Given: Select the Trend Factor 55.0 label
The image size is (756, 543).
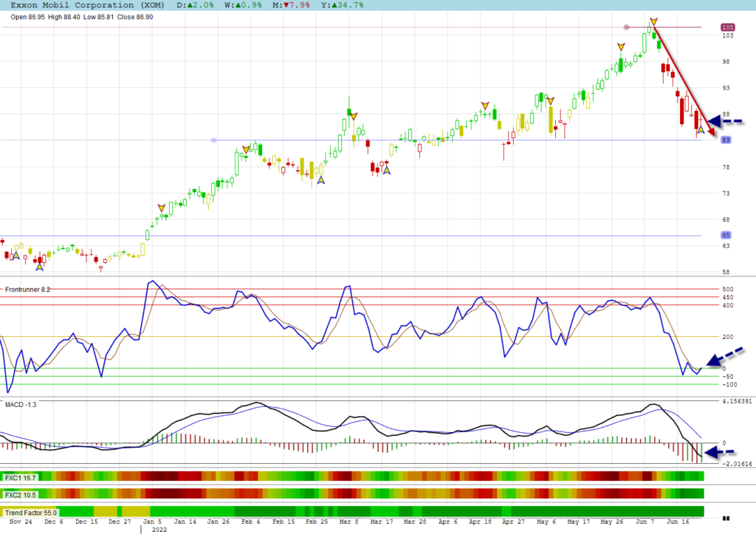Looking at the screenshot, I should pyautogui.click(x=31, y=513).
